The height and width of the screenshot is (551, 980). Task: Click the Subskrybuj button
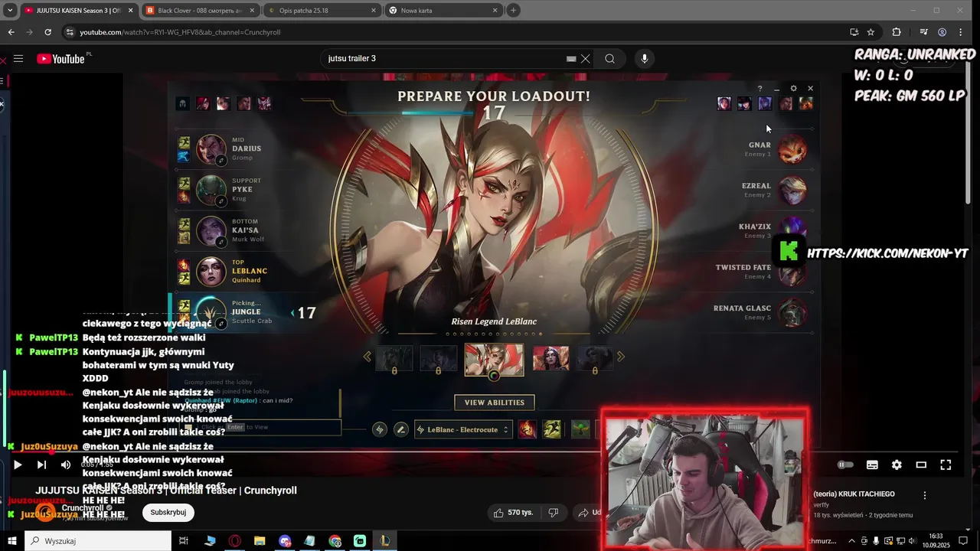tap(168, 512)
